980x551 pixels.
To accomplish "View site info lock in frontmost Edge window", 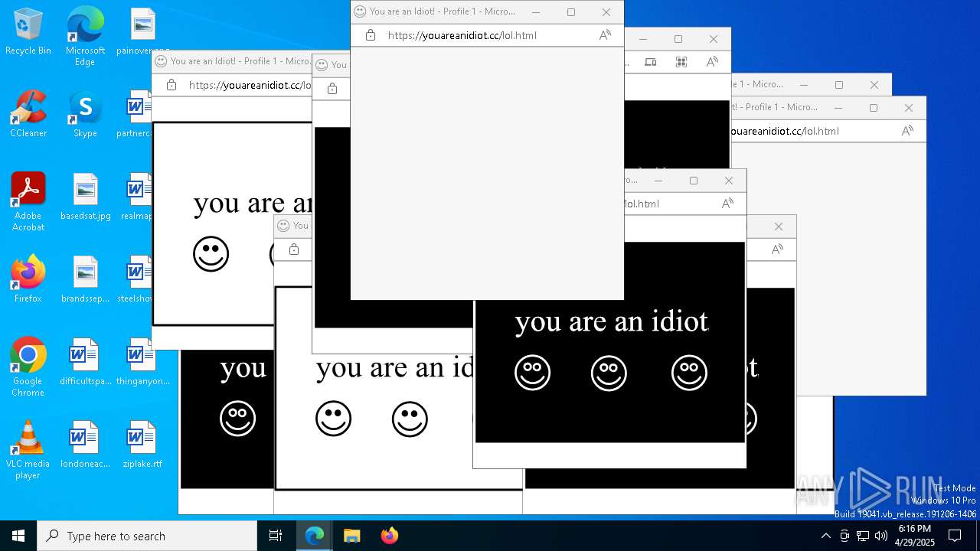I will point(371,35).
